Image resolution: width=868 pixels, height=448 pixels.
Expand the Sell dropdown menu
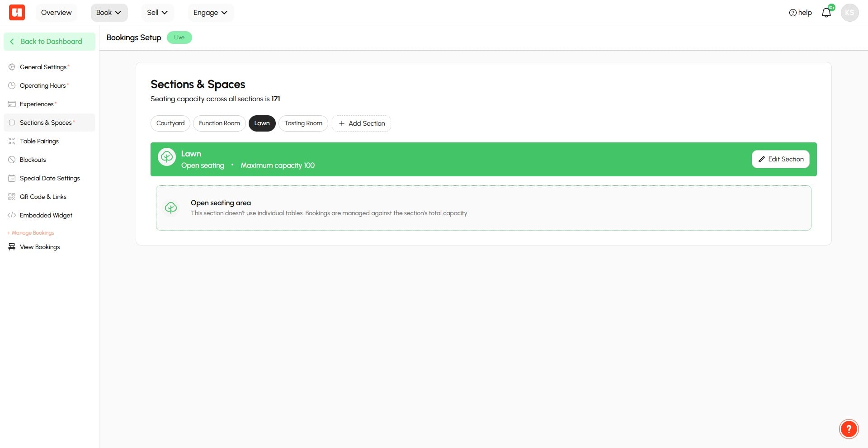click(x=157, y=13)
